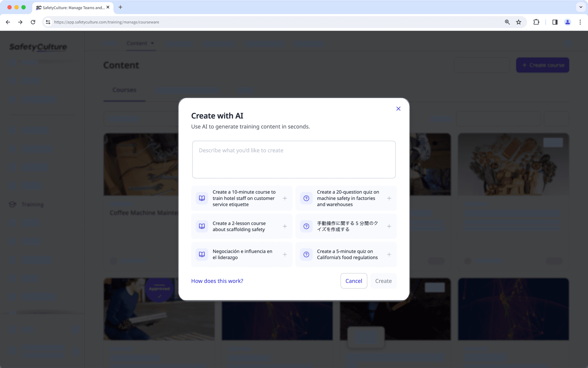This screenshot has height=368, width=588.
Task: Select the Training icon in the sidebar
Action: [12, 204]
